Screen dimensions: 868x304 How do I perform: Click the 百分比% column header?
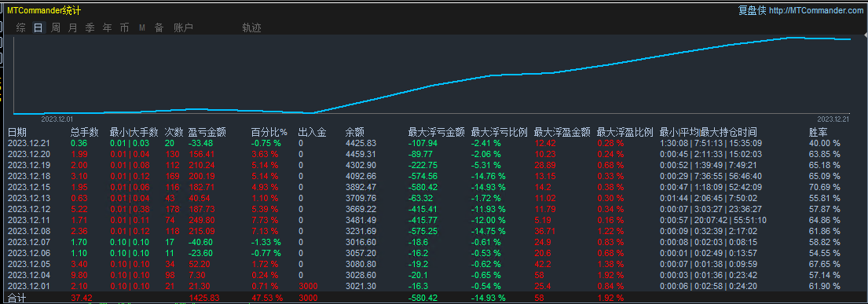tap(269, 132)
